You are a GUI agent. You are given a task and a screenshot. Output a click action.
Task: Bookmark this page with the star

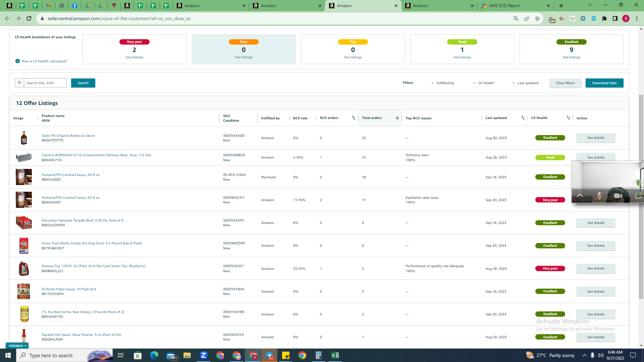coord(537,18)
